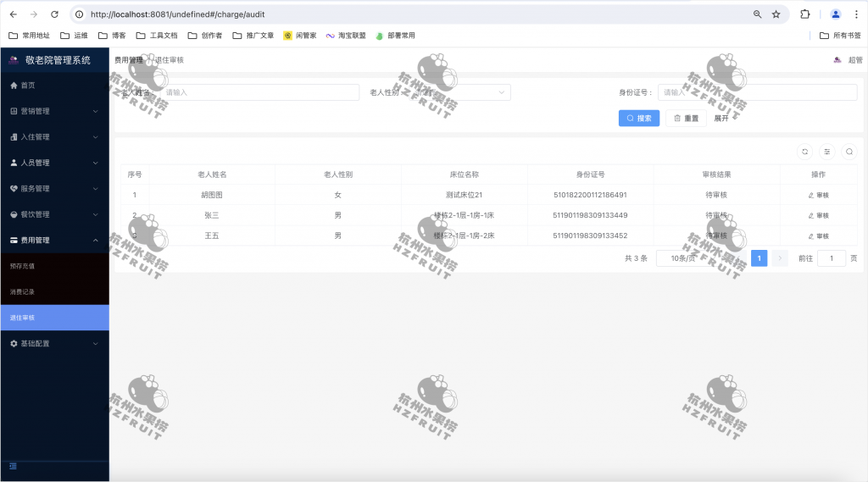Select page 1 in pagination
The image size is (868, 482).
click(759, 258)
